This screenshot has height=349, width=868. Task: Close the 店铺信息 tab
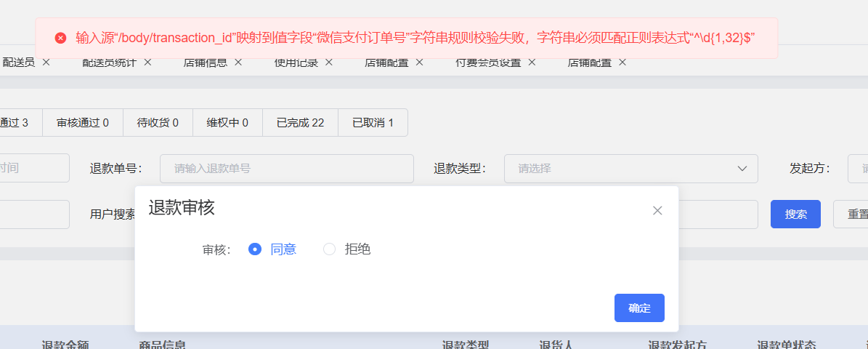tap(238, 62)
